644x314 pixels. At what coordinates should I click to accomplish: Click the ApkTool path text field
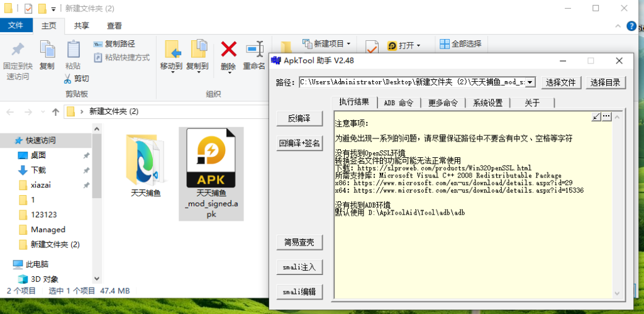[412, 82]
